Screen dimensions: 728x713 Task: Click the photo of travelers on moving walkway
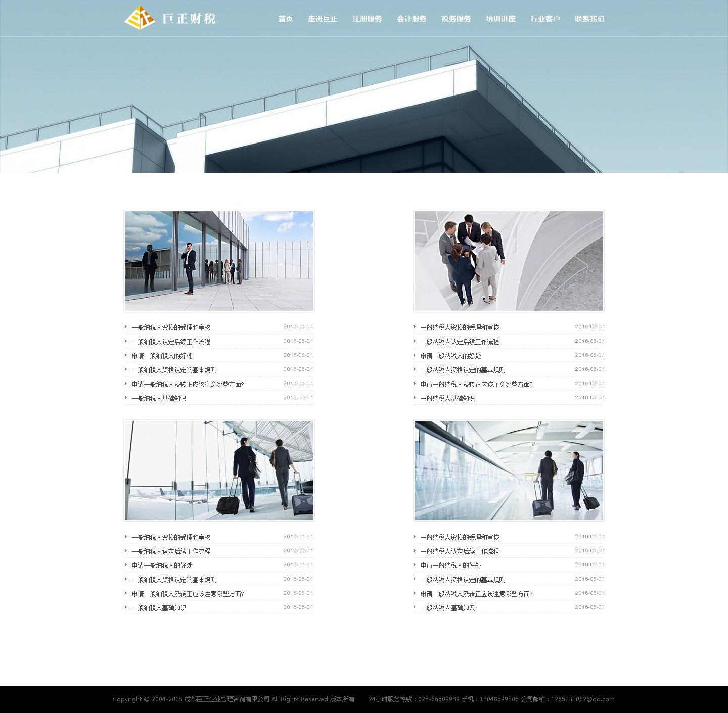(509, 470)
